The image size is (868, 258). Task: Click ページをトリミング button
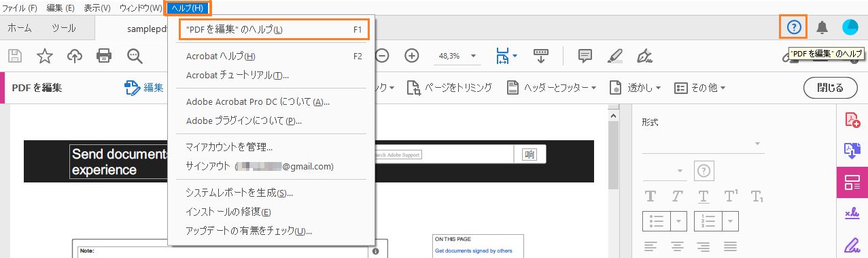coord(449,88)
